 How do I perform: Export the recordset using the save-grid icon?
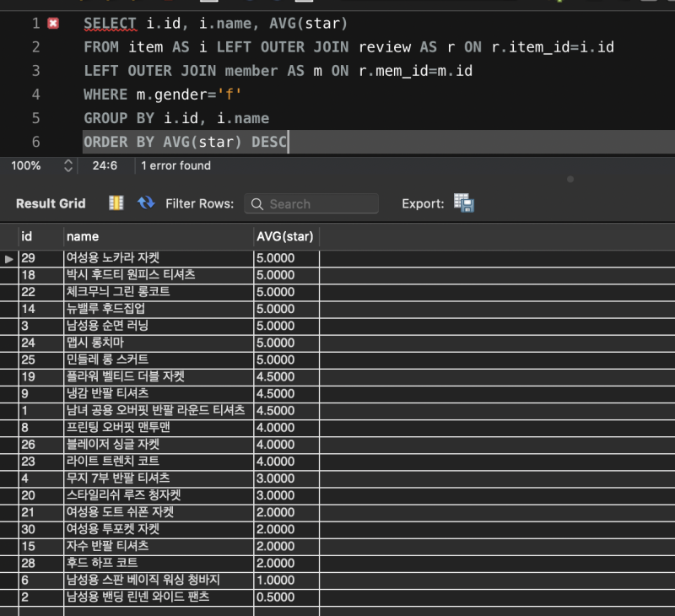click(x=463, y=203)
